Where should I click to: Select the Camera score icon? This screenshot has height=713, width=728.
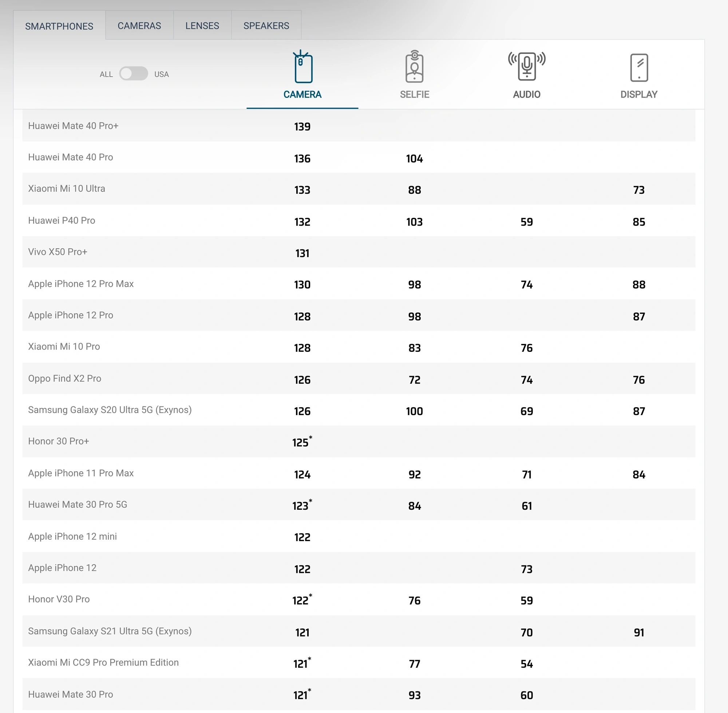[302, 66]
